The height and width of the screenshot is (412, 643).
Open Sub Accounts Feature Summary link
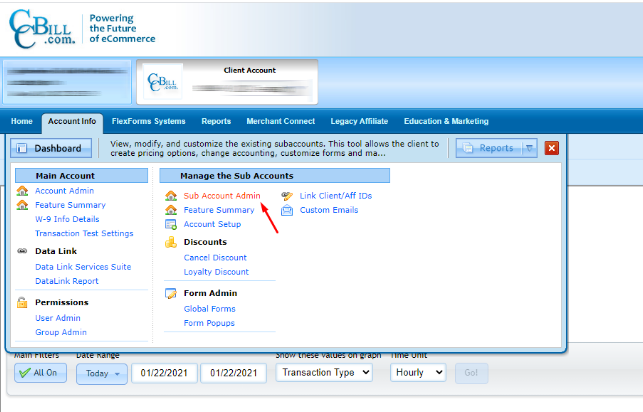219,210
